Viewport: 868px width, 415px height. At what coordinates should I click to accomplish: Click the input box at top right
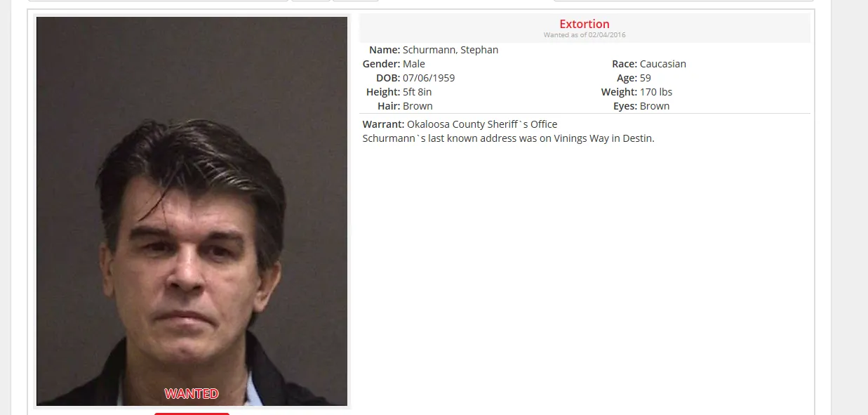[x=683, y=1]
